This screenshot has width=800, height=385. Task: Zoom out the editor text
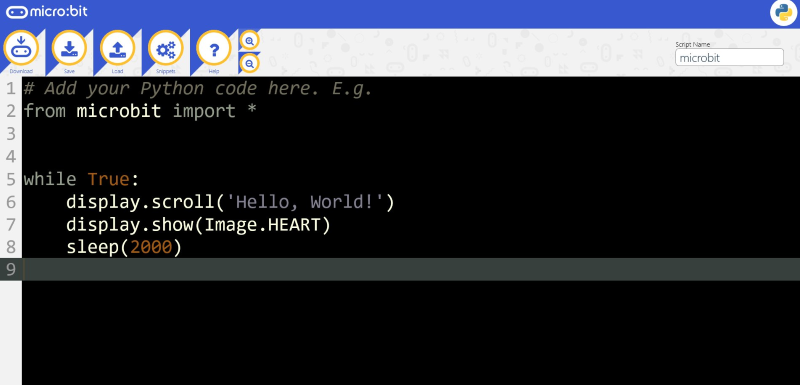249,64
